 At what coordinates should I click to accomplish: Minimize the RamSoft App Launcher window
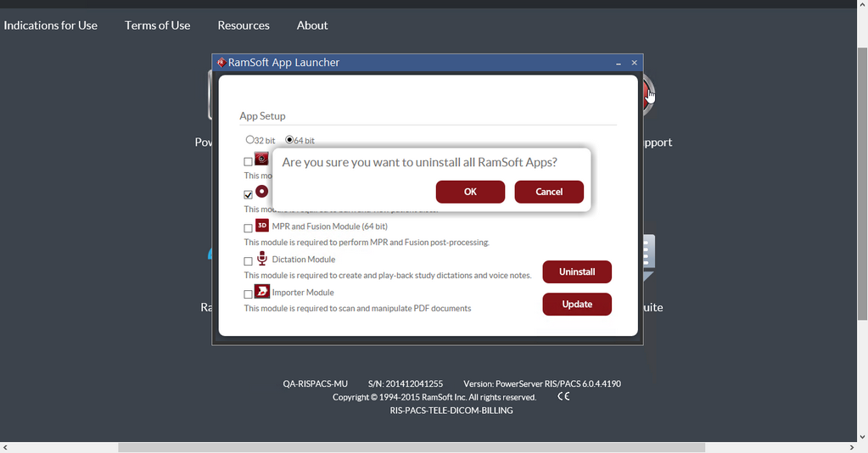pyautogui.click(x=619, y=64)
